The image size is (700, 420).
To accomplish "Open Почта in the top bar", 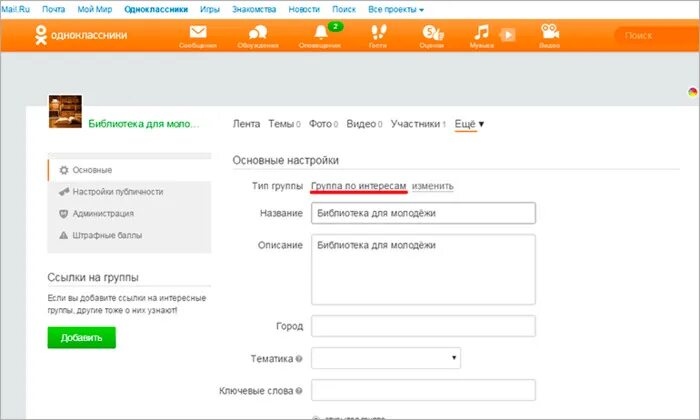I will (54, 9).
